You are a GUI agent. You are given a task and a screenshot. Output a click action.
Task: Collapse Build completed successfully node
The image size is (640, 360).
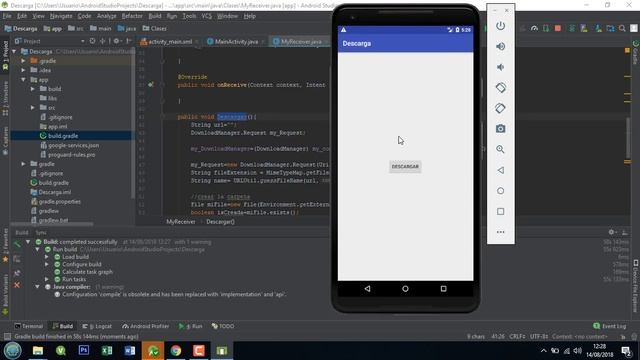[x=28, y=242]
